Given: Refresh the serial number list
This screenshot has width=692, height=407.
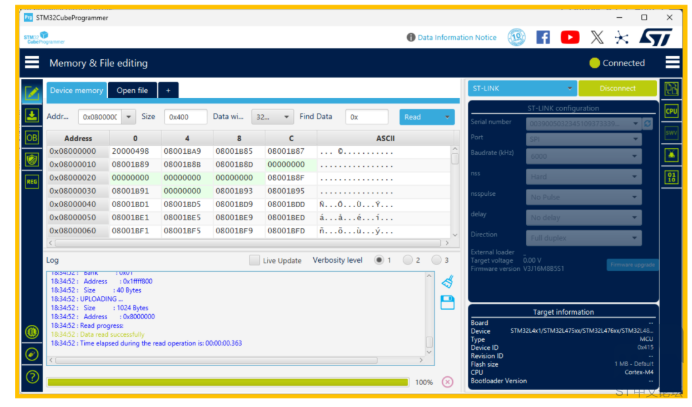Looking at the screenshot, I should (647, 124).
